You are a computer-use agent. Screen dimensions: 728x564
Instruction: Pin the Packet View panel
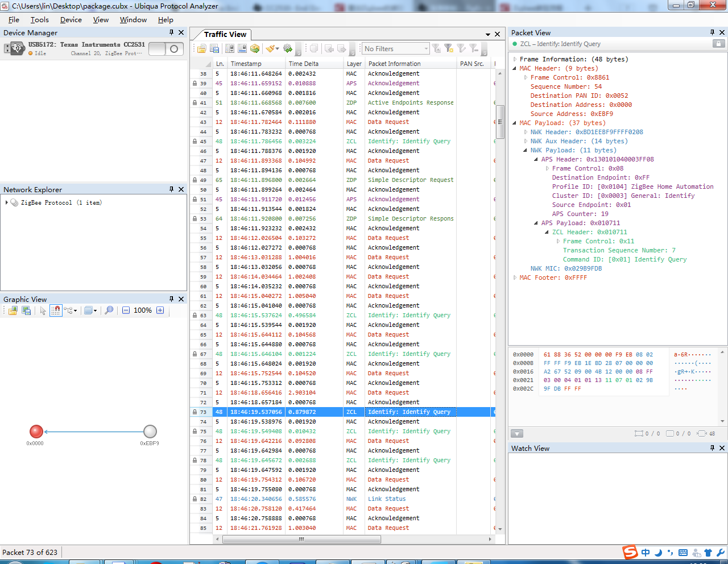(712, 32)
